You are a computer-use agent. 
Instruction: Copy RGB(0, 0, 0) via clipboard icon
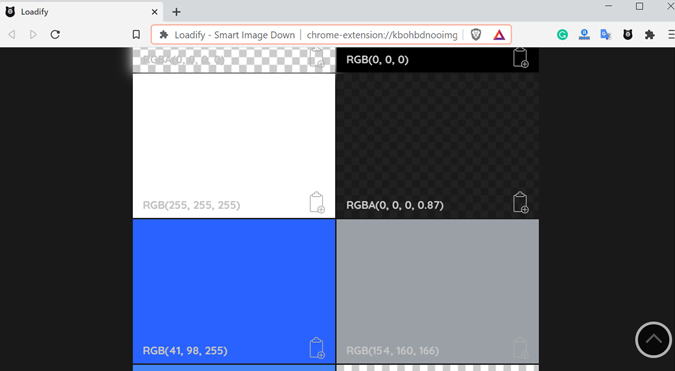click(x=520, y=58)
